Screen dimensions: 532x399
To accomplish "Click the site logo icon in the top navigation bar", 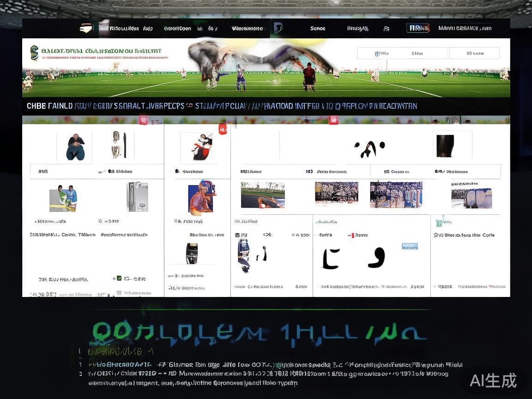I will click(x=86, y=28).
